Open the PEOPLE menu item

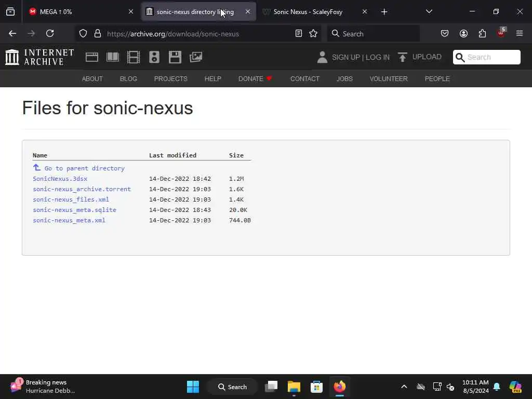click(x=437, y=79)
